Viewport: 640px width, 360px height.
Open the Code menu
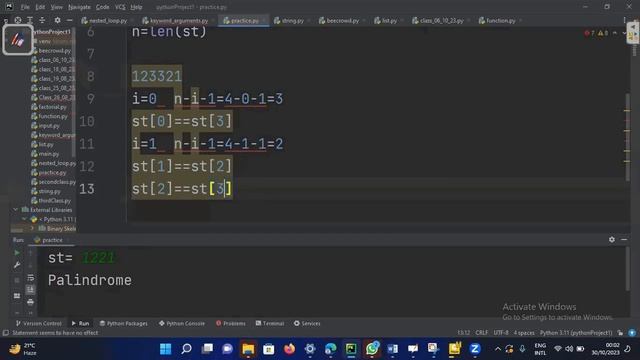point(102,7)
